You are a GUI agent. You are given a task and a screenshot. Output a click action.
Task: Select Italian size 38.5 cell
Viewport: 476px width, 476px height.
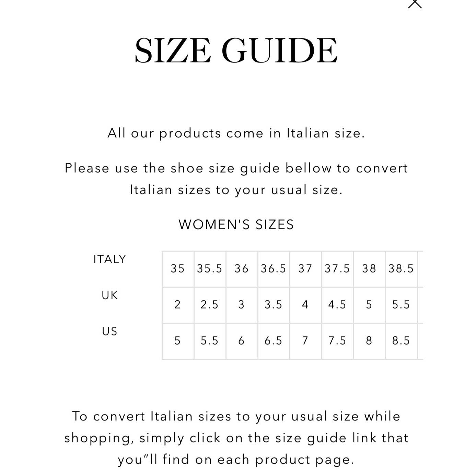tap(401, 269)
